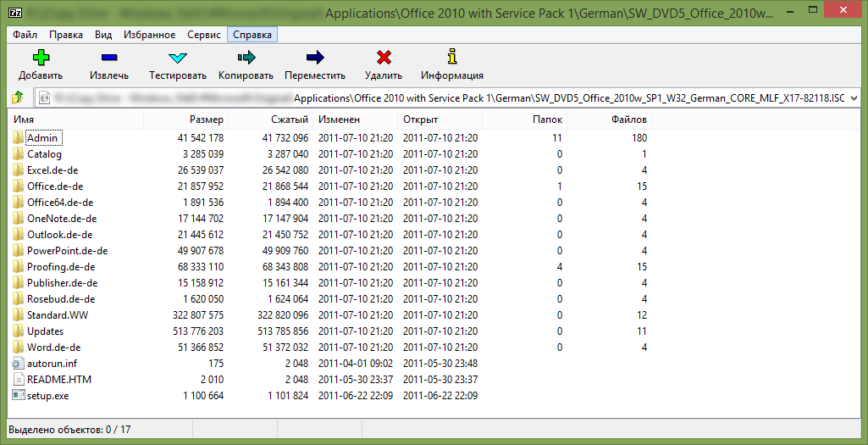
Task: Sort by the Открыт column header
Action: click(440, 120)
